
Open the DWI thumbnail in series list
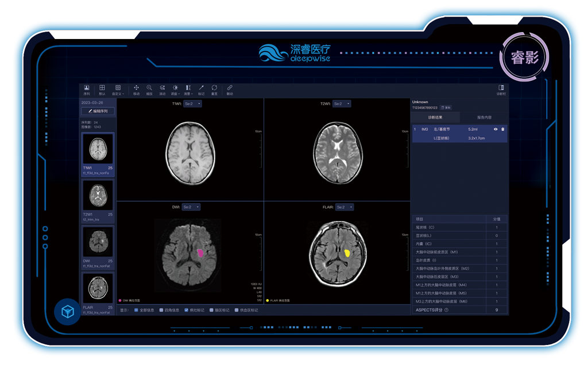(x=98, y=247)
